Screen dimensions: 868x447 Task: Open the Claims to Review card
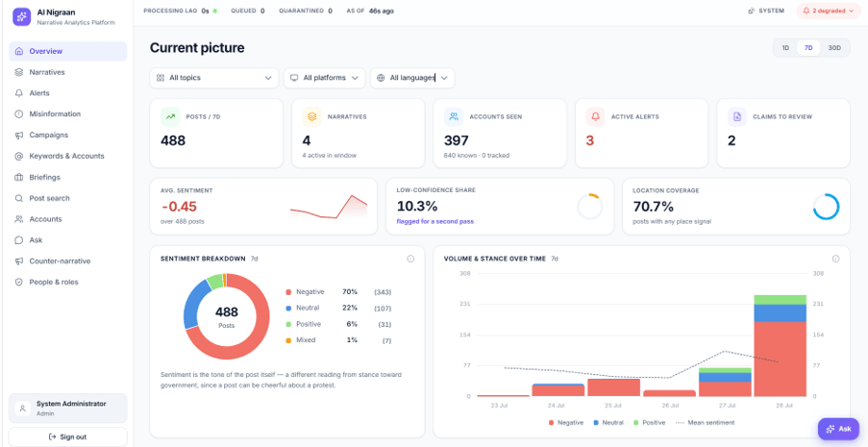(x=783, y=133)
